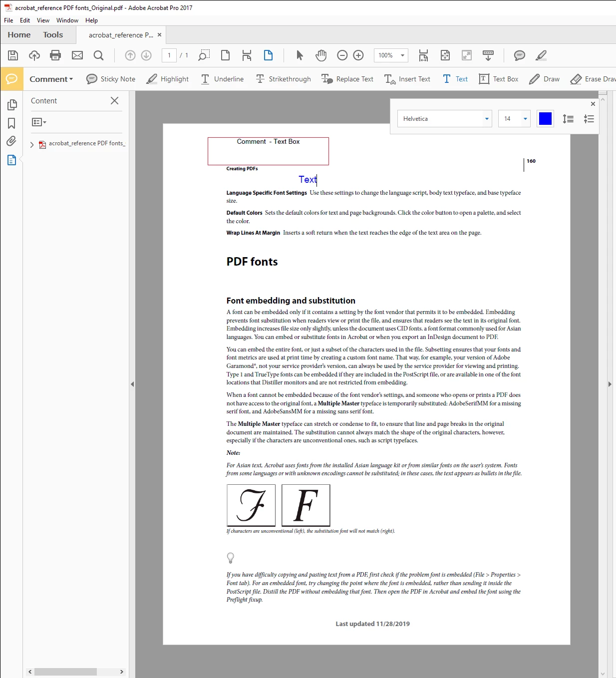Image resolution: width=616 pixels, height=678 pixels.
Task: Click the Content panel horizontal scrollbar
Action: [x=65, y=672]
